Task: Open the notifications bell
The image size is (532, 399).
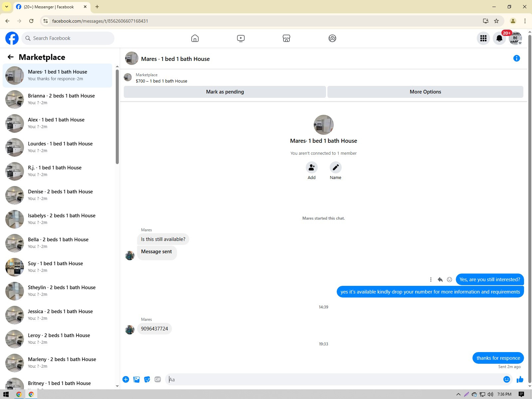Action: [499, 38]
